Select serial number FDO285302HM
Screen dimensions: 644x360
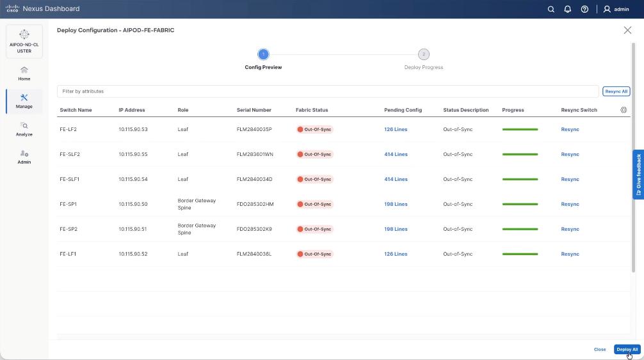255,204
